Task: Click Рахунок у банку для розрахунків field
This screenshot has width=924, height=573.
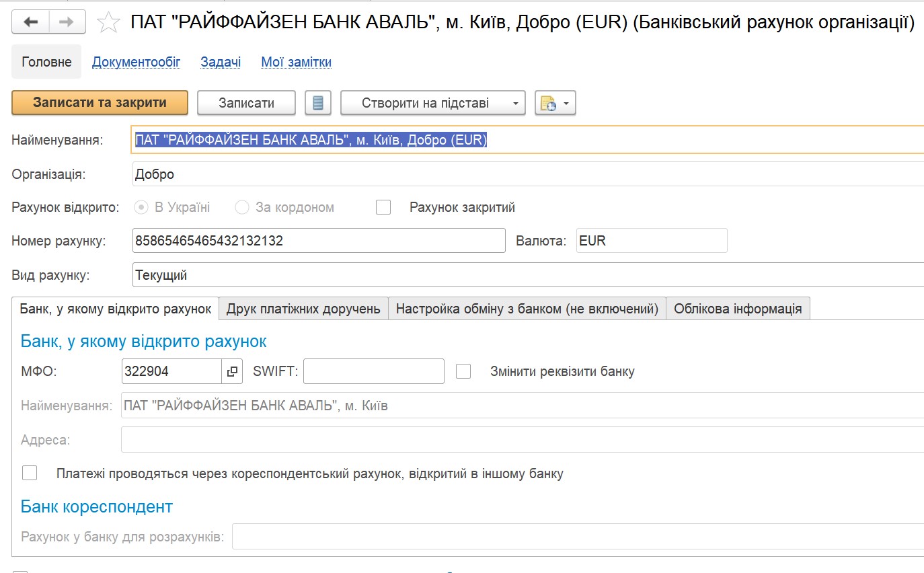Action: (578, 537)
